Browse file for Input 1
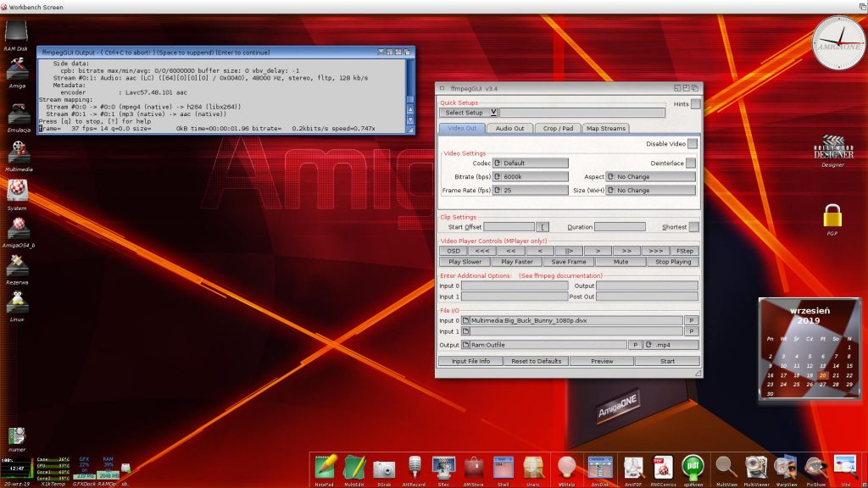Viewport: 868px width, 488px height. pos(466,331)
